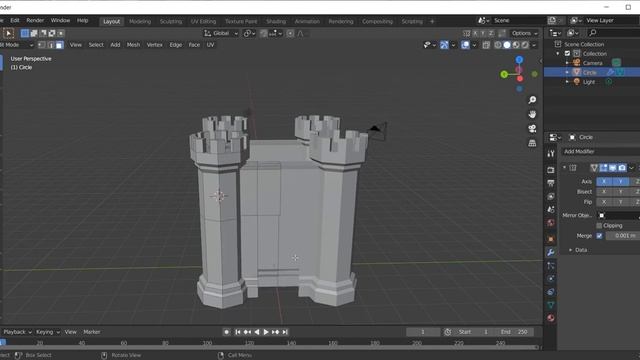Screen dimensions: 640x360
Task: Toggle Flip X button
Action: 604,202
